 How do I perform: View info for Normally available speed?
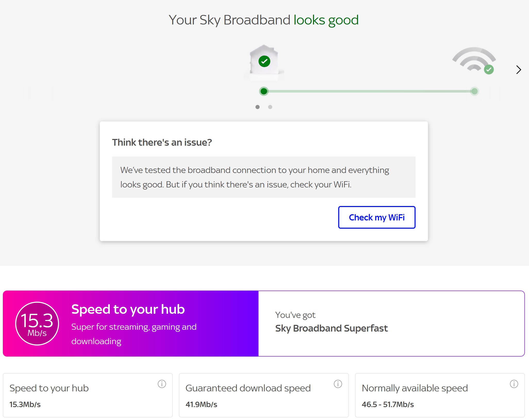[x=514, y=384]
